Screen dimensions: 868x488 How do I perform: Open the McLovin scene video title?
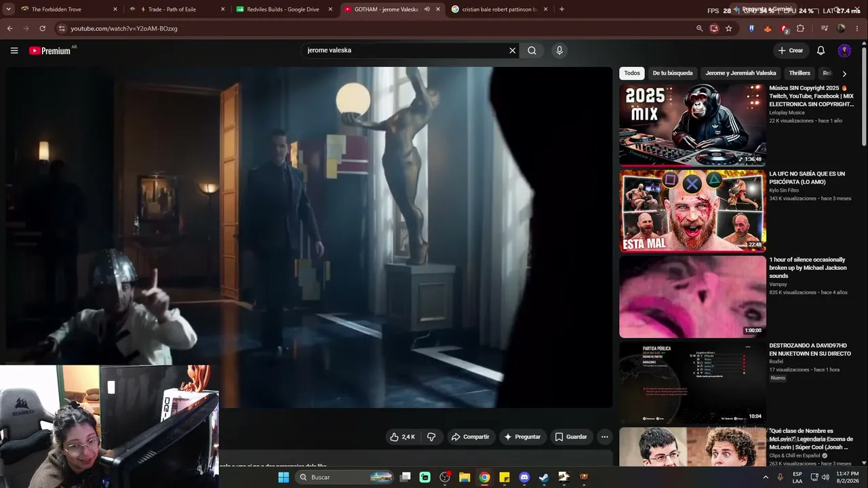click(811, 439)
